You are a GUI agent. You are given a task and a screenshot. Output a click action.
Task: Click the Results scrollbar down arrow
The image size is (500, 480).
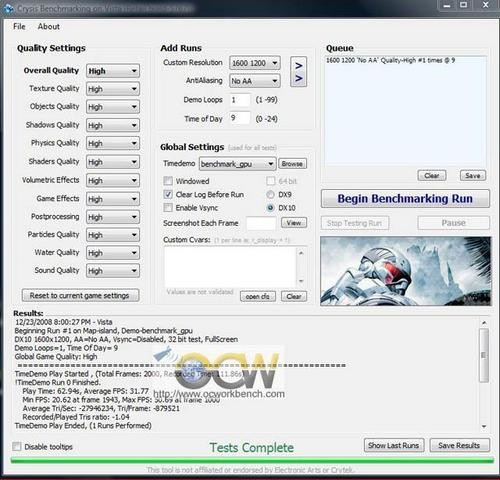pos(484,426)
